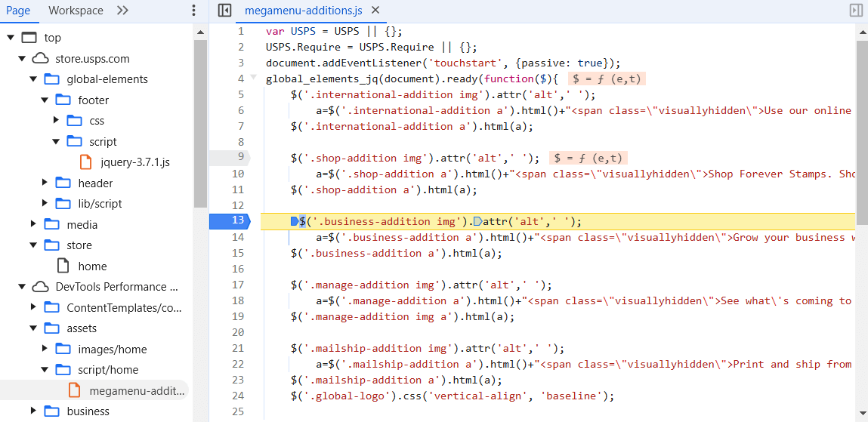Select megamenu-addit... file in tree
The width and height of the screenshot is (868, 422).
pyautogui.click(x=135, y=390)
